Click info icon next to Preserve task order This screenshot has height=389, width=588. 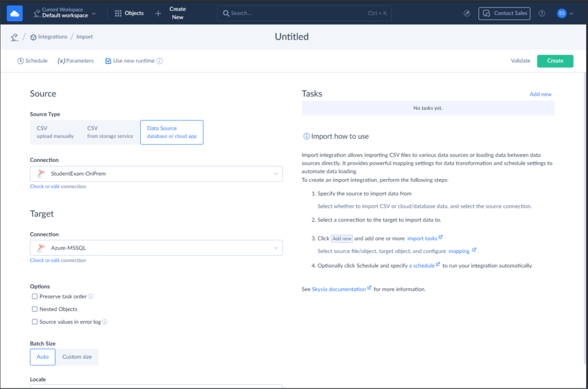(x=91, y=297)
